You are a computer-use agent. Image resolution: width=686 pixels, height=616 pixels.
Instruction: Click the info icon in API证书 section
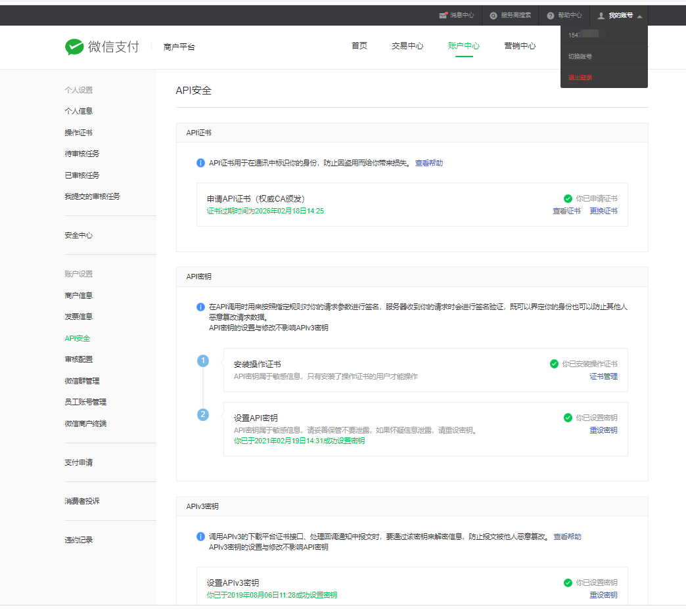[200, 163]
